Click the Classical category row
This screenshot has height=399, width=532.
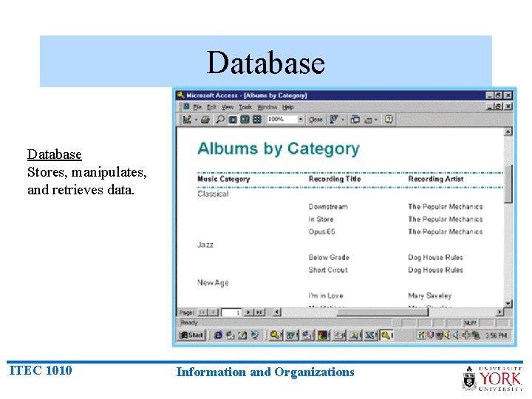(213, 194)
